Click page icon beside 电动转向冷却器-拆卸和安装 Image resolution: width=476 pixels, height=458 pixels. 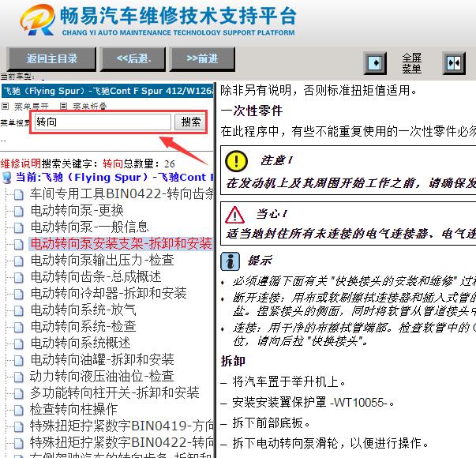pyautogui.click(x=18, y=294)
